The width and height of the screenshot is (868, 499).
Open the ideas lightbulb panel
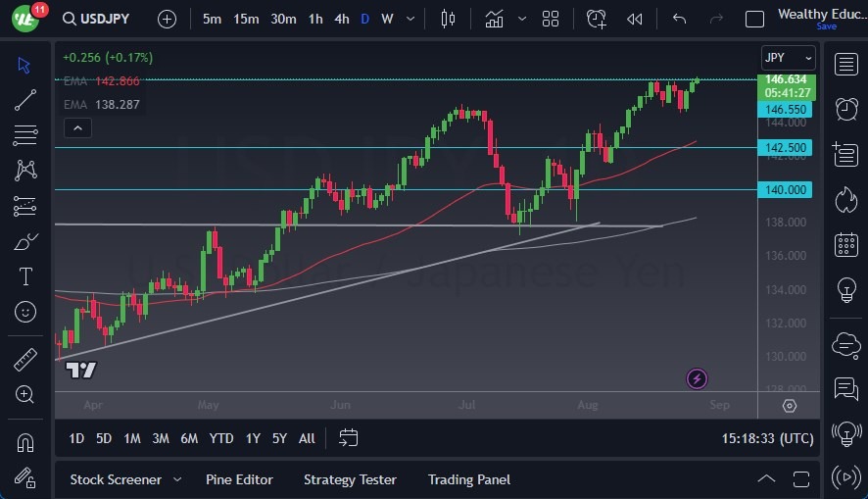click(846, 289)
